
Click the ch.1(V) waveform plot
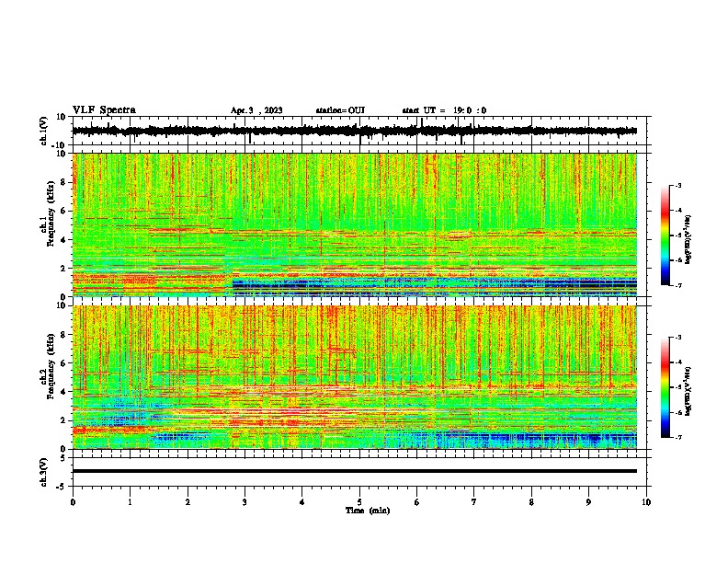click(361, 131)
